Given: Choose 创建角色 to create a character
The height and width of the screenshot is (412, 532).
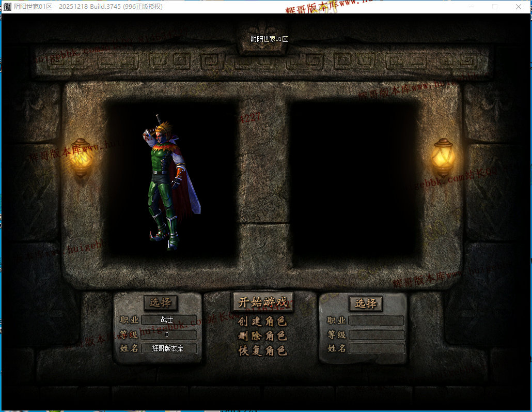Looking at the screenshot, I should [262, 322].
